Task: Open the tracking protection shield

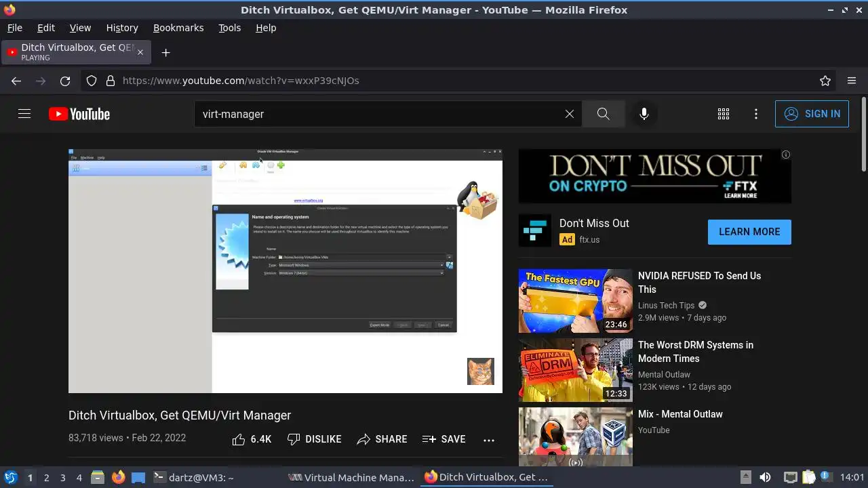Action: (92, 81)
